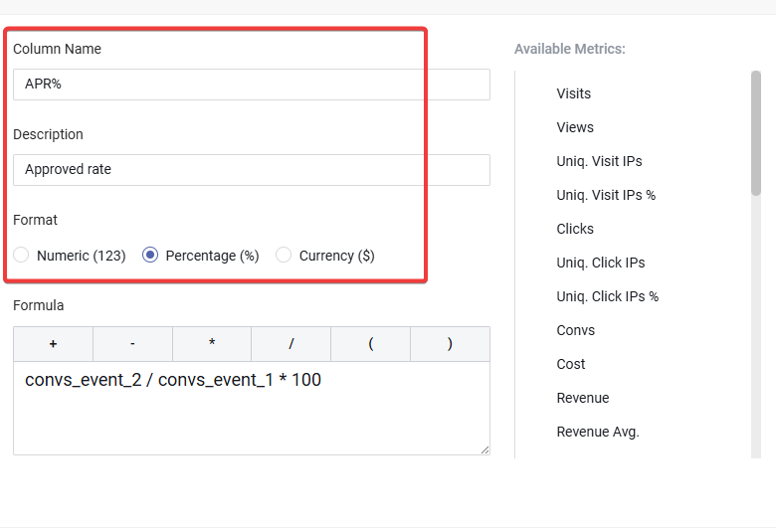Viewport: 776px width, 532px height.
Task: Add the Cost metric to formula
Action: click(571, 364)
